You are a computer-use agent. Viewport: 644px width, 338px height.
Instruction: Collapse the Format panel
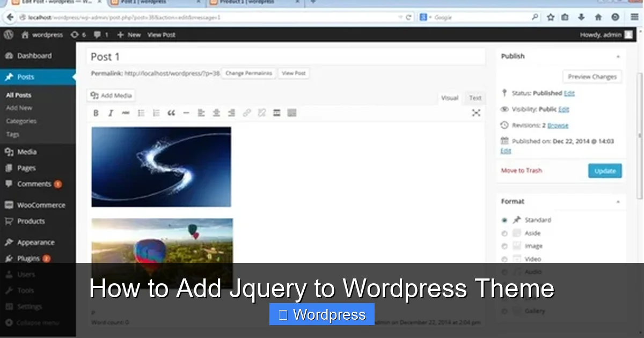coord(618,202)
